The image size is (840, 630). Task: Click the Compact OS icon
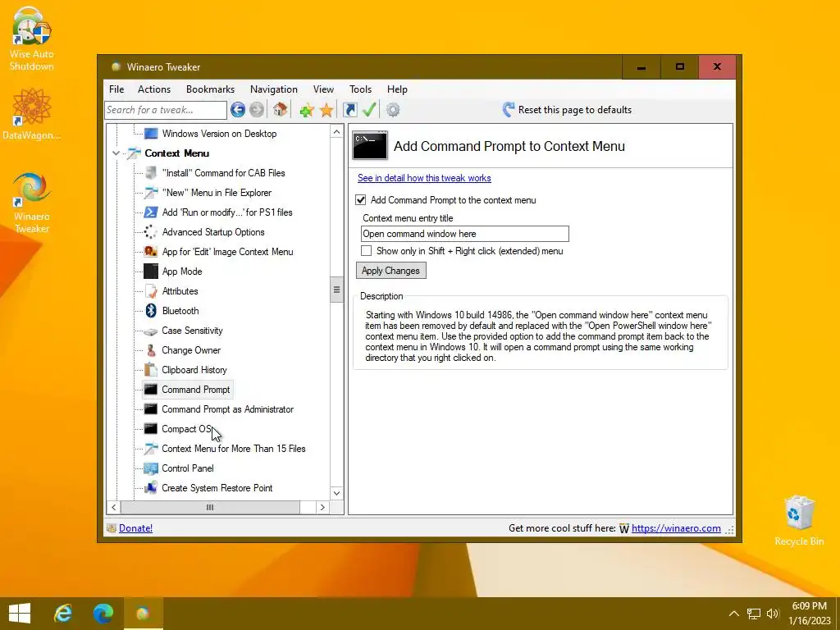(151, 429)
